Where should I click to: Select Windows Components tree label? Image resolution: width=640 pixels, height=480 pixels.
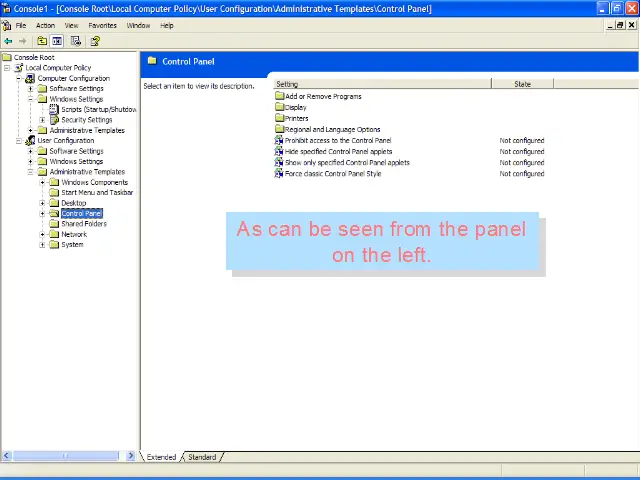pos(95,182)
